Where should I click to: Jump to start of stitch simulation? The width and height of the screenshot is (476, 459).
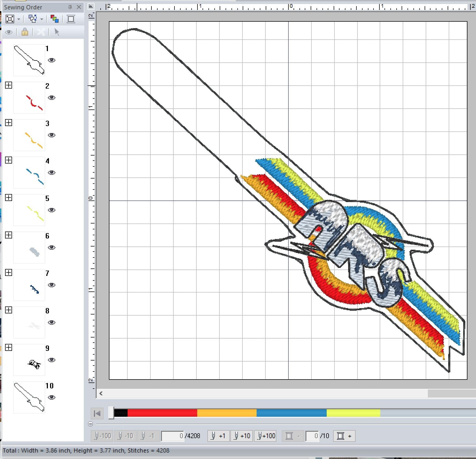click(x=97, y=414)
